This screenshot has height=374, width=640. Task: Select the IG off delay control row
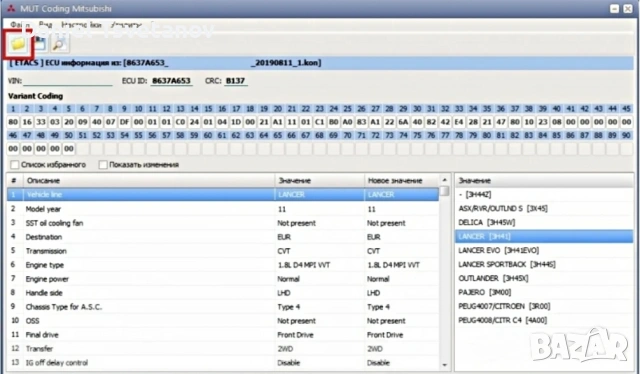coord(223,363)
